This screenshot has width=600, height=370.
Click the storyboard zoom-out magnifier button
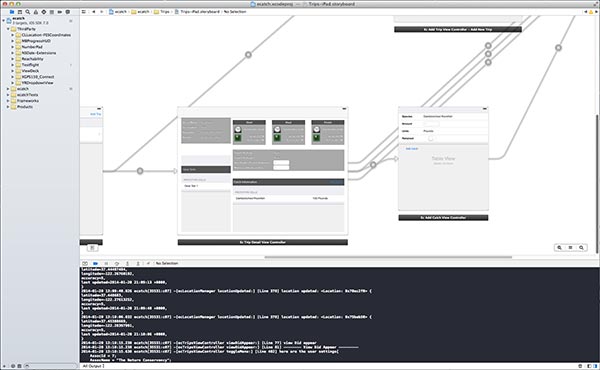[559, 248]
